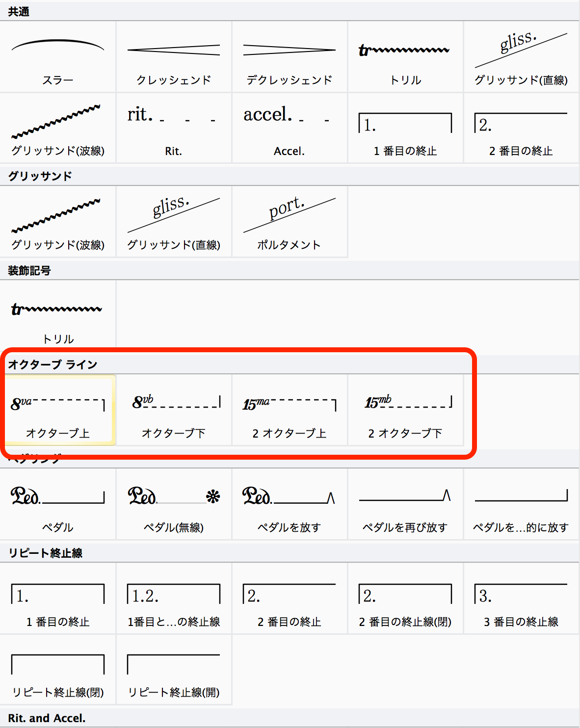Click the Rit. and Accel. section header

[47, 718]
